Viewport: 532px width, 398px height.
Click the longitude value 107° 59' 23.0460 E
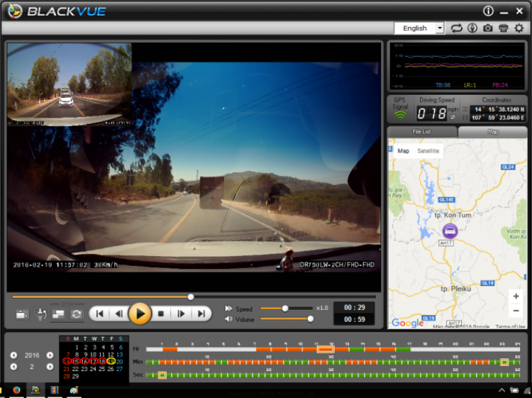498,118
